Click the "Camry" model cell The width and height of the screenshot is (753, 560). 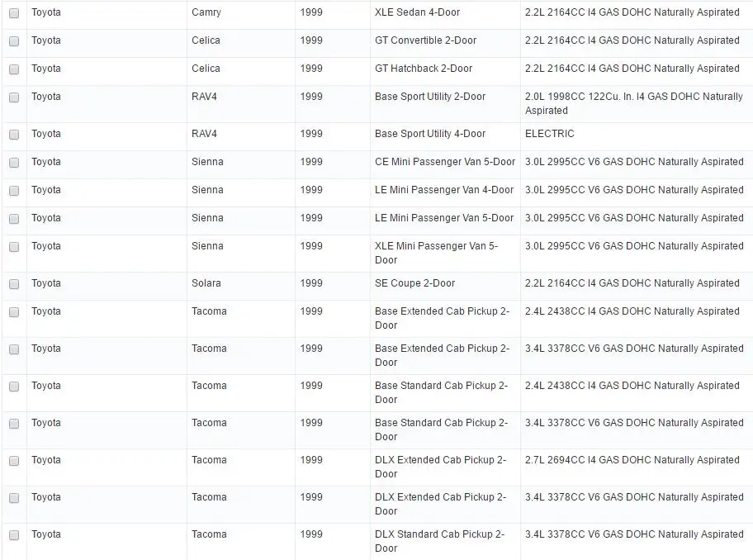[x=206, y=12]
